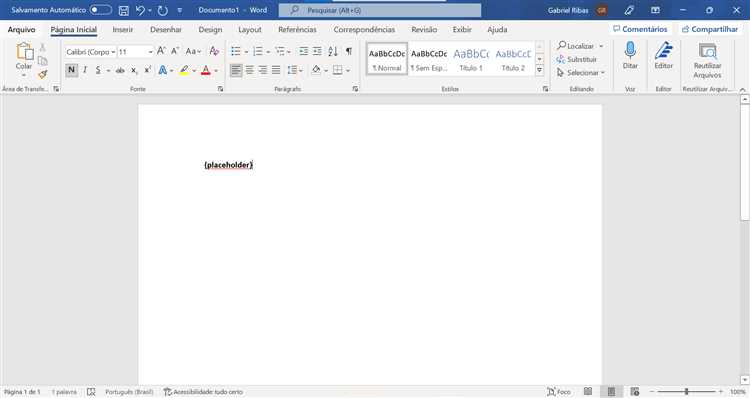
Task: Apply the Título 1 style
Action: point(471,59)
